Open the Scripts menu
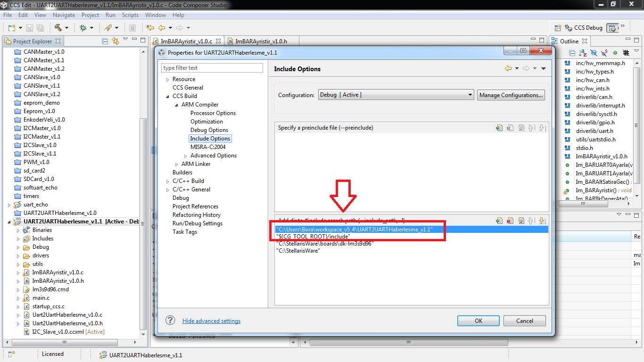This screenshot has width=644, height=362. point(130,15)
